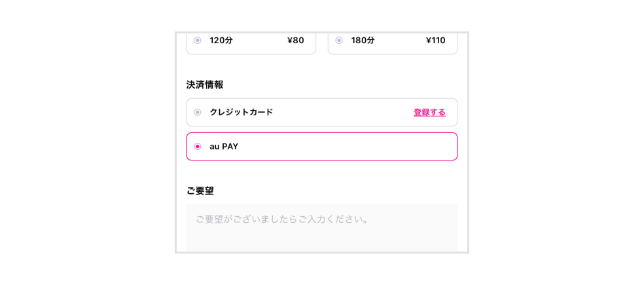Click the 120分 option label text
This screenshot has height=285, width=644.
coord(221,41)
